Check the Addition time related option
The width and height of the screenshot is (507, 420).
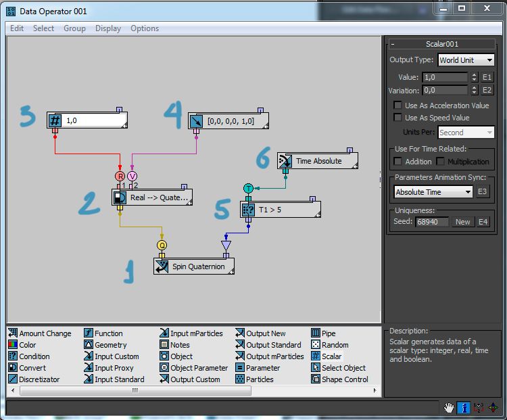point(397,161)
